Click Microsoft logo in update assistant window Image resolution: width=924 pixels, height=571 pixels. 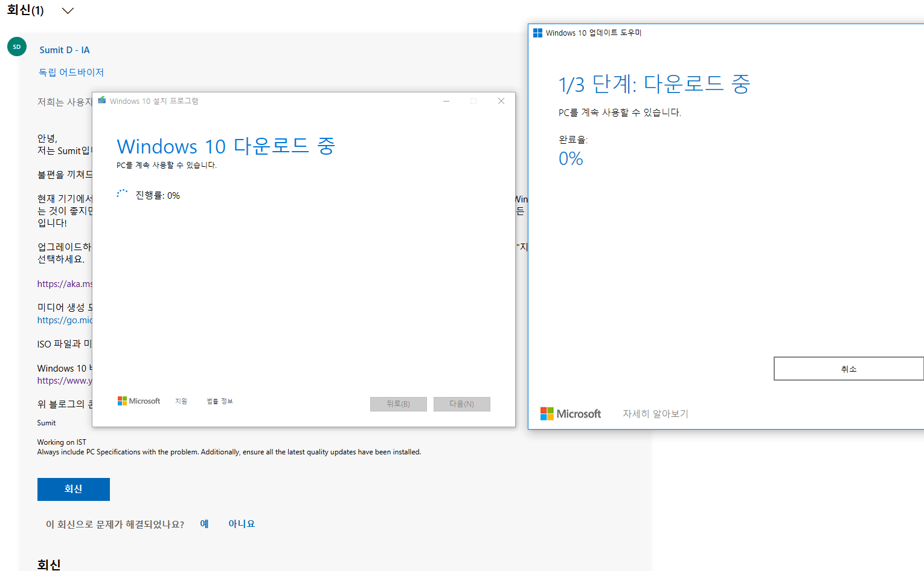(571, 413)
